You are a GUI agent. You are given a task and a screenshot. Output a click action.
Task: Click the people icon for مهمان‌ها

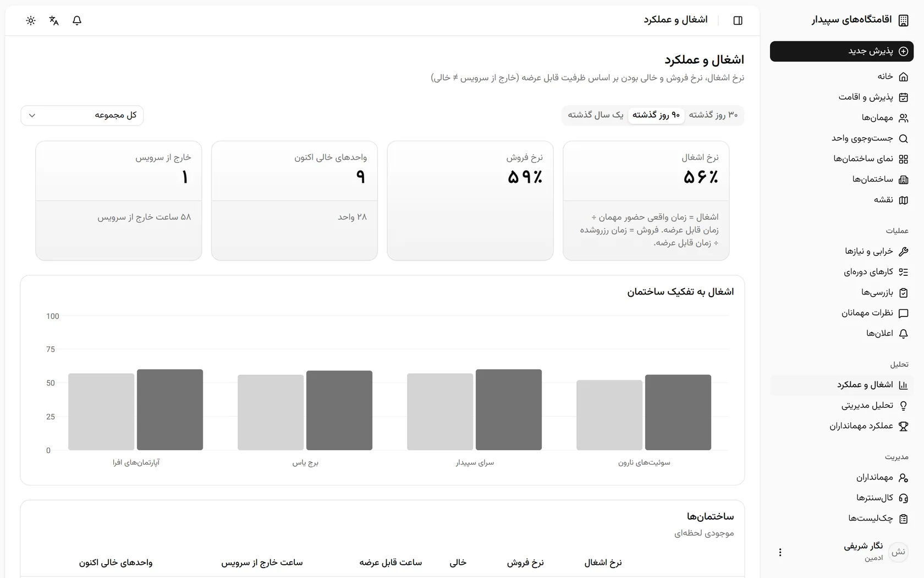click(903, 118)
